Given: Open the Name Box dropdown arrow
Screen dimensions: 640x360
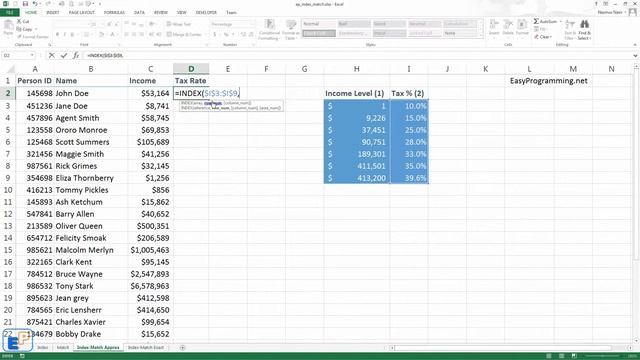Looking at the screenshot, I should (32, 55).
